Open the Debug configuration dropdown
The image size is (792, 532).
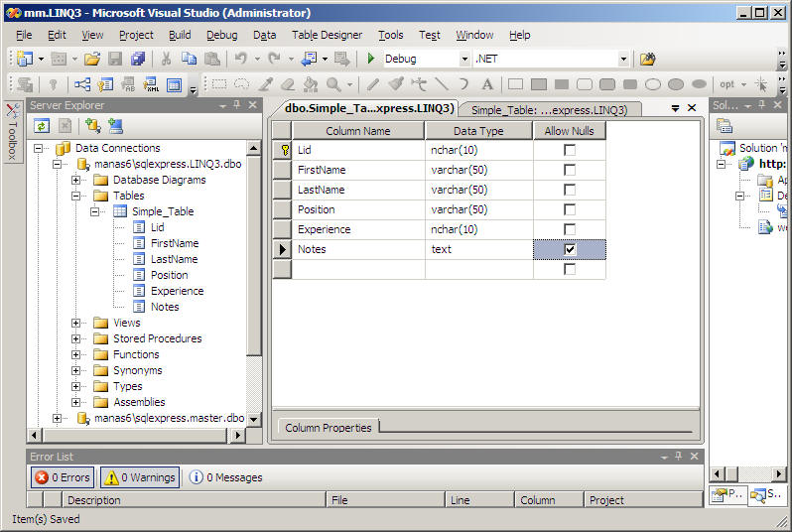(x=464, y=60)
